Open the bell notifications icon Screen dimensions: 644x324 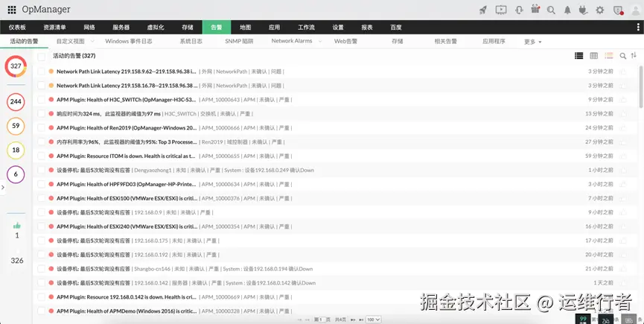tap(567, 10)
